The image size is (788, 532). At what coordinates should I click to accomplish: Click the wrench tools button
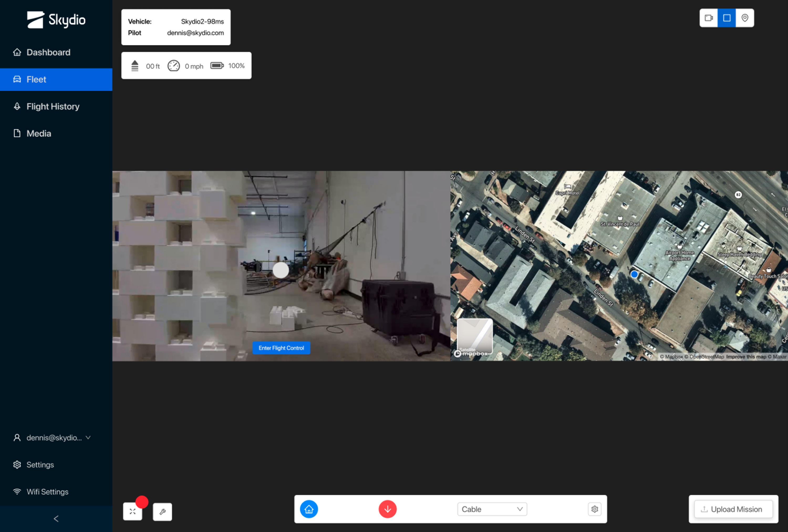pyautogui.click(x=162, y=512)
